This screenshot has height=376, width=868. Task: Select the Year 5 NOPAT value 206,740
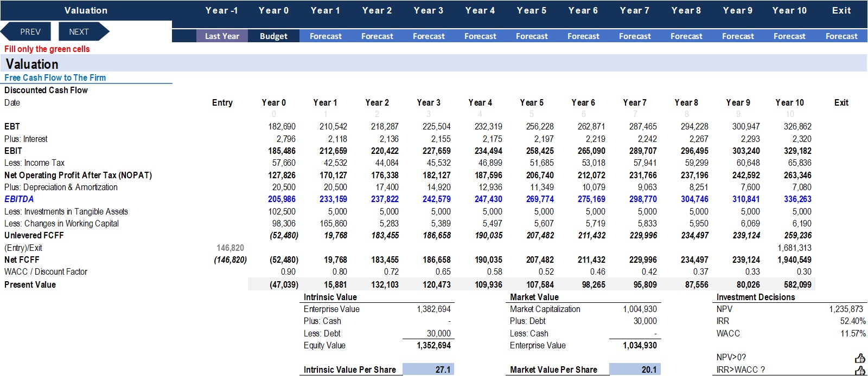(540, 175)
